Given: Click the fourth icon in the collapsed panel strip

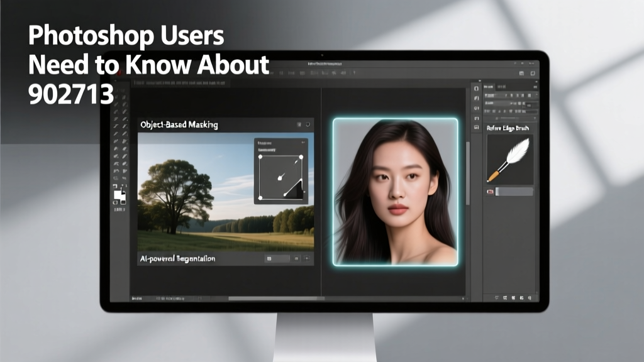Looking at the screenshot, I should 477,118.
